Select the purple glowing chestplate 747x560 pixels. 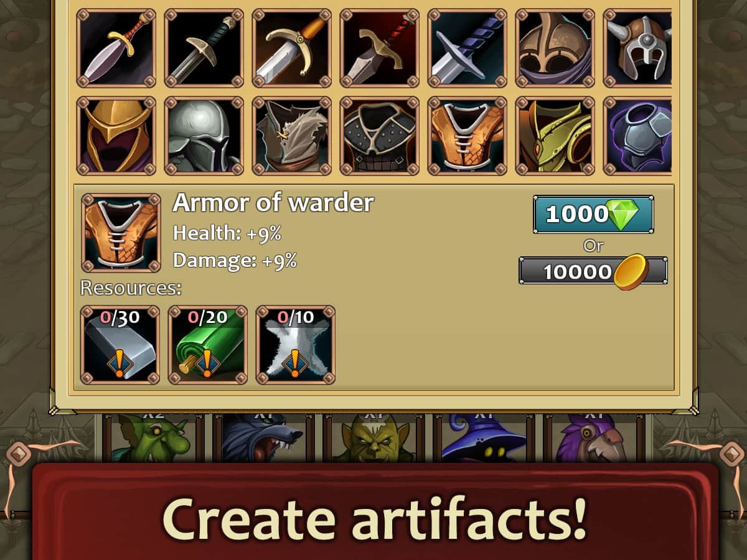(x=637, y=136)
